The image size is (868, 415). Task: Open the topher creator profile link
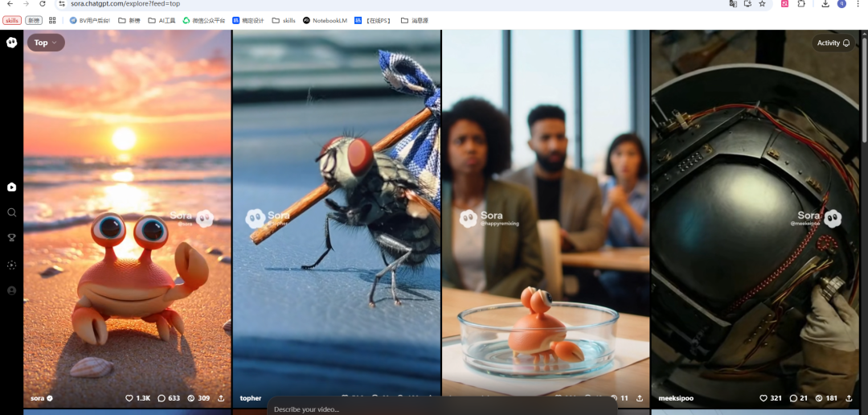[x=251, y=398]
